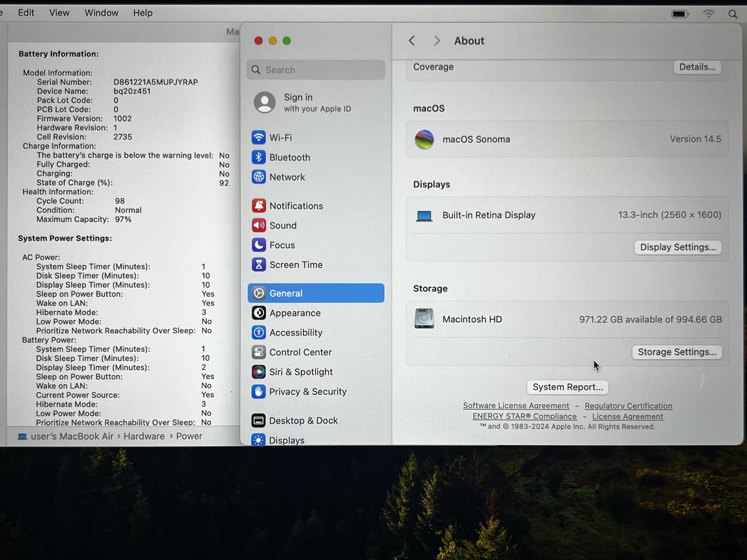Open the Regulatory Certification link
747x560 pixels.
628,406
